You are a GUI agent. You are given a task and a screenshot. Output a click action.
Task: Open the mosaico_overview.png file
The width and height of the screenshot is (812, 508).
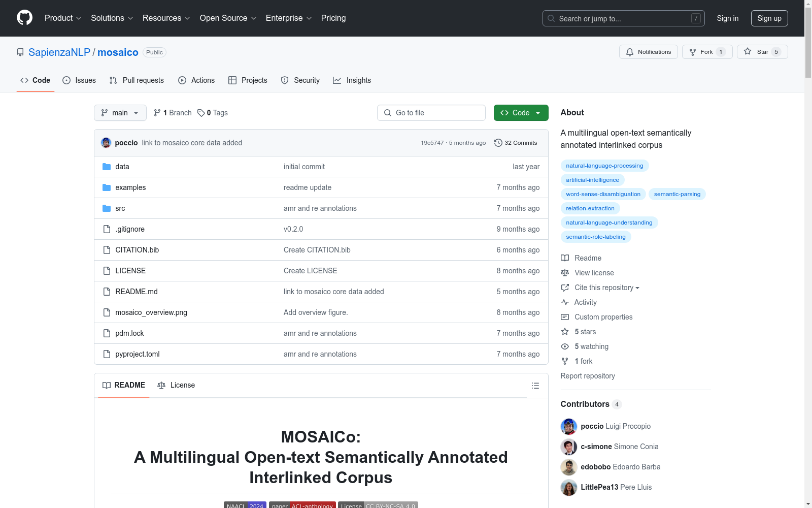click(x=151, y=312)
